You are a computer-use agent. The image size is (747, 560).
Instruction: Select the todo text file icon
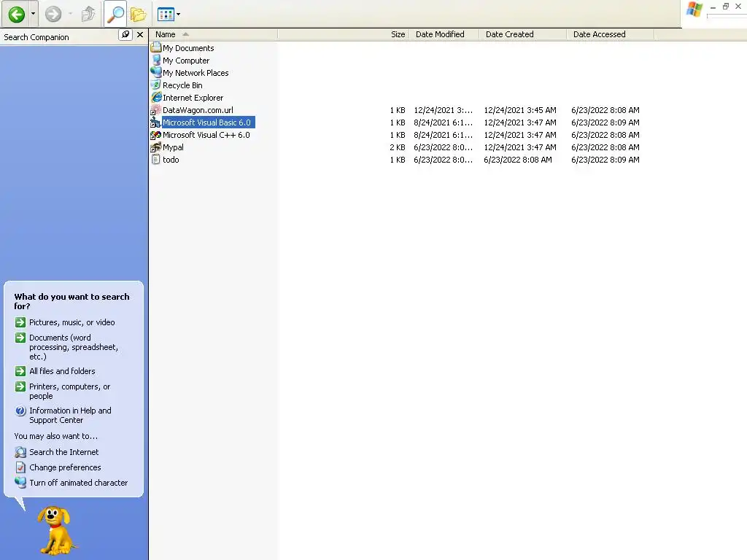click(x=156, y=160)
